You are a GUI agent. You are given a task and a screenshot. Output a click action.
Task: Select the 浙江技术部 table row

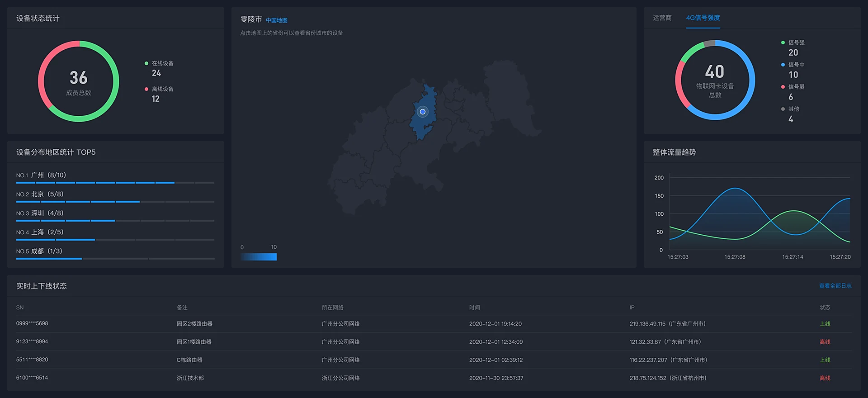190,378
